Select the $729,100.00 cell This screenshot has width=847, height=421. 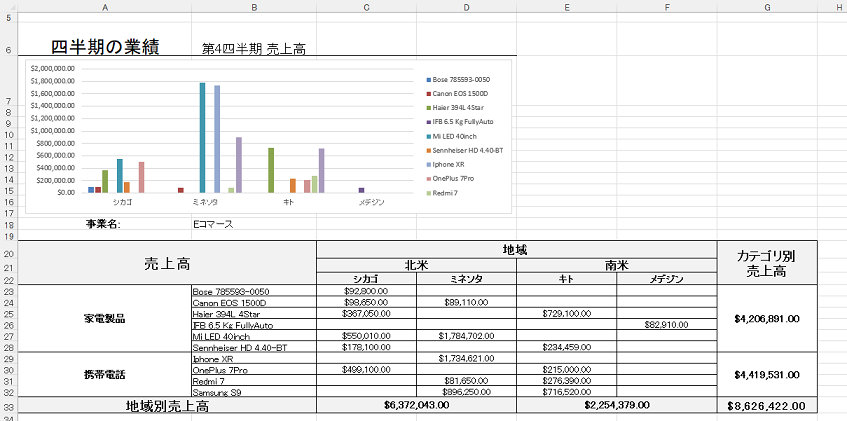(x=567, y=313)
